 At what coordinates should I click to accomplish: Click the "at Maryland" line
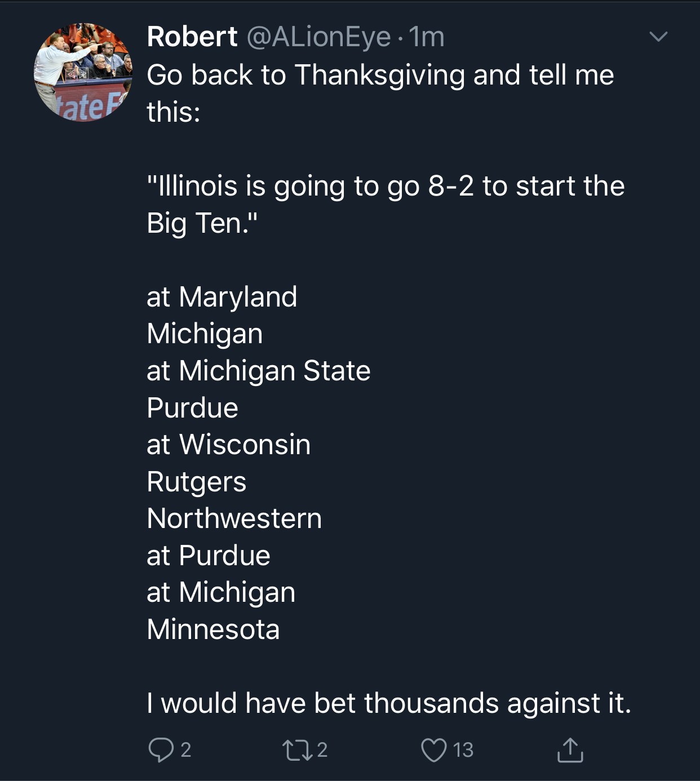tap(221, 297)
